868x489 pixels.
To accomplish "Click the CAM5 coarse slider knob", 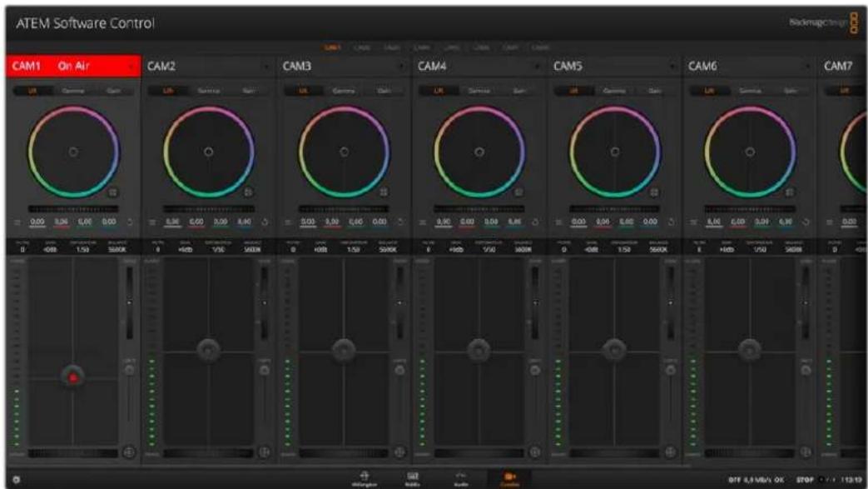I will (x=671, y=370).
